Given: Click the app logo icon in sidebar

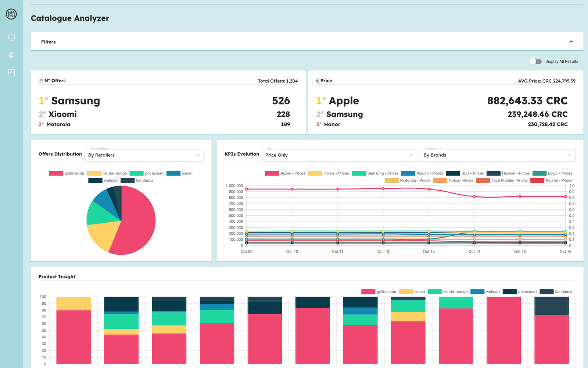Looking at the screenshot, I should pyautogui.click(x=11, y=14).
